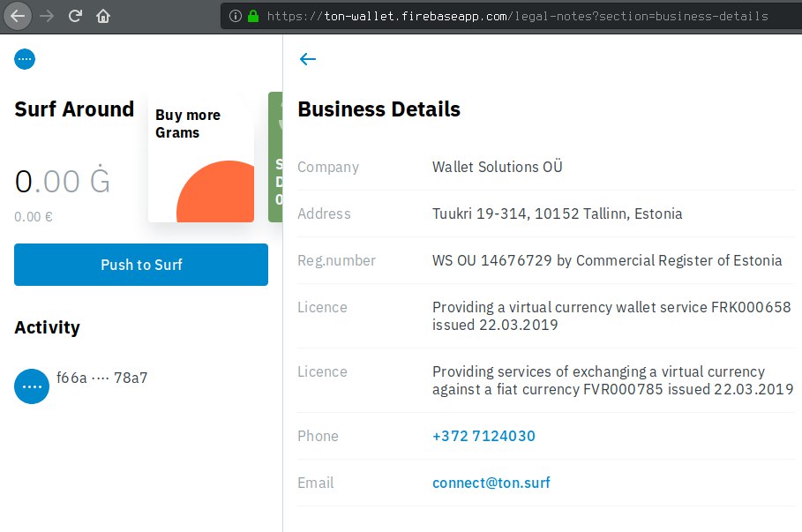Click the browser forward arrow

coord(47,16)
